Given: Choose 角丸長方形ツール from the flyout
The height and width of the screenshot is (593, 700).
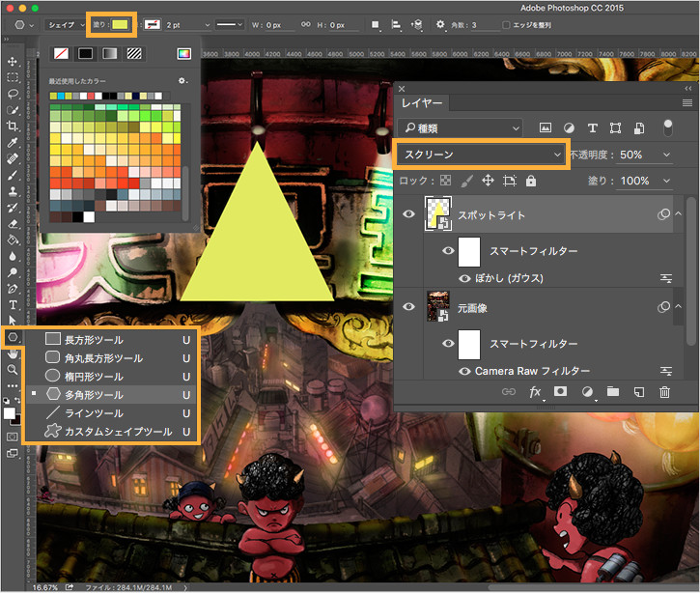Looking at the screenshot, I should pos(111,358).
